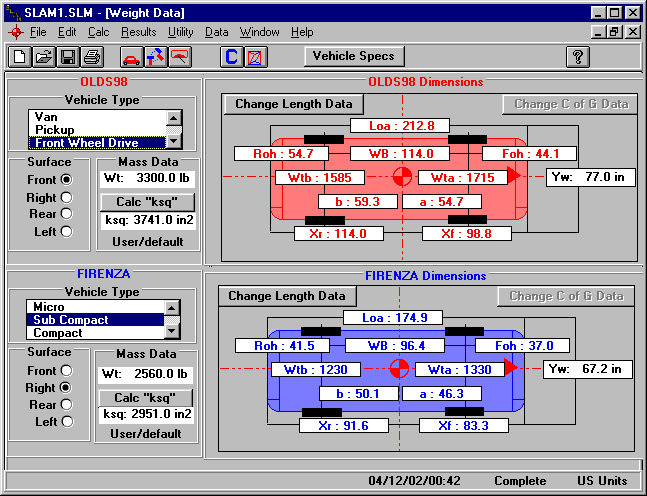Click the FIRENZA center of gravity symbol

(399, 368)
